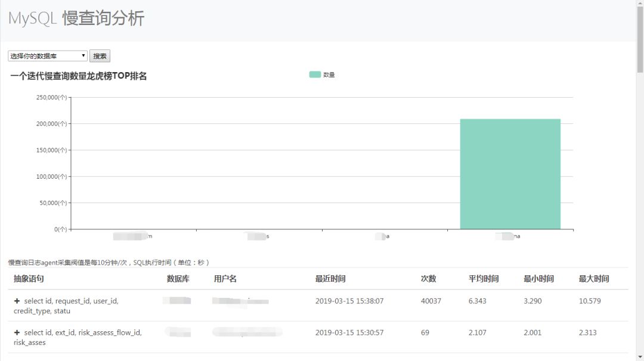
Task: Click the 40037 count cell
Action: tap(431, 301)
